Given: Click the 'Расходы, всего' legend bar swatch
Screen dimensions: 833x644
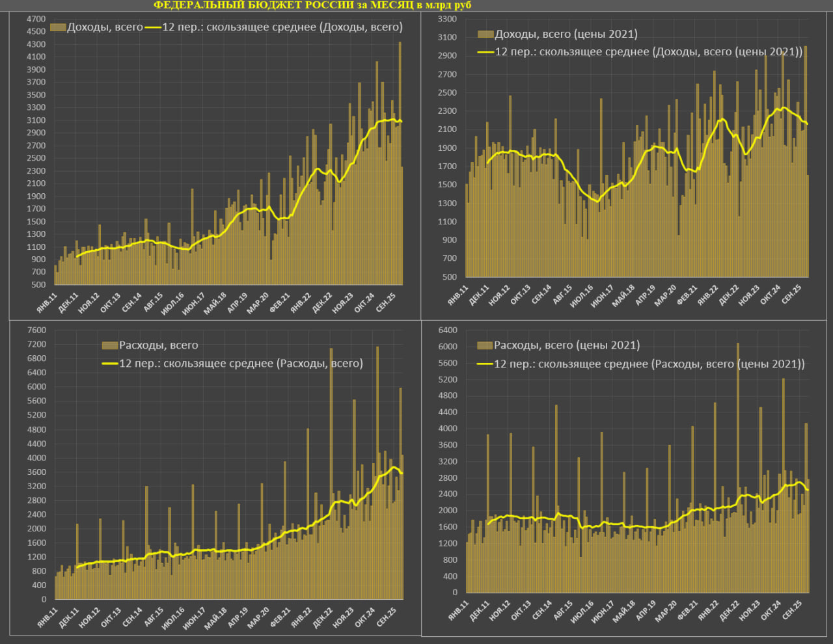Looking at the screenshot, I should [109, 345].
